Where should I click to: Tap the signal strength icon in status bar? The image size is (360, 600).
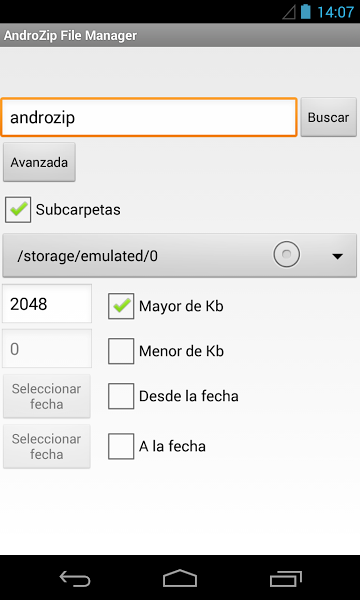point(289,12)
